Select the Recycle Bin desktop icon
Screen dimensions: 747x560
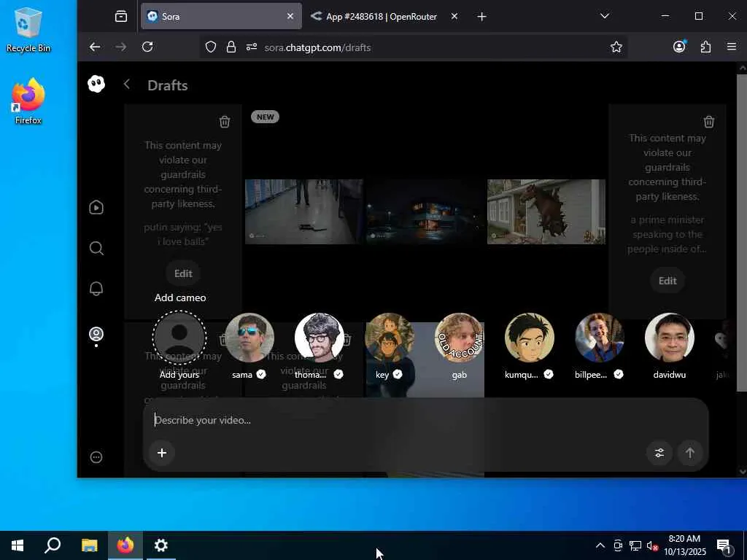(x=28, y=29)
